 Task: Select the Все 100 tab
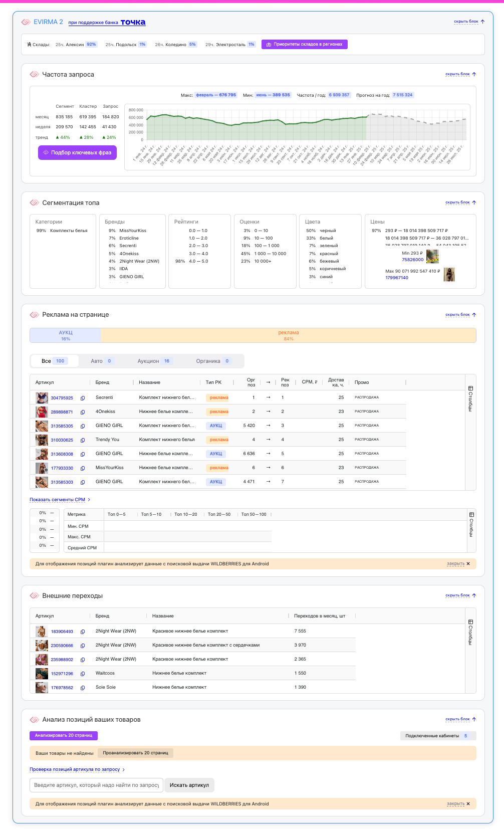pyautogui.click(x=54, y=361)
